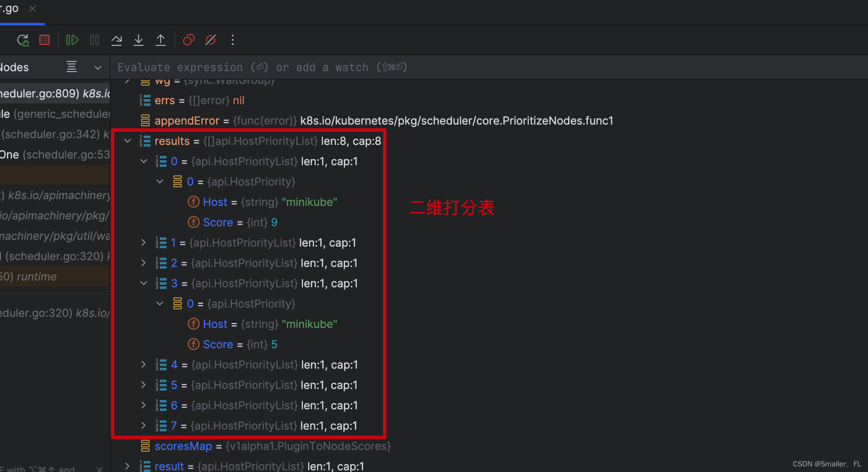Select the machinery/pkg/util/wa stack frame
Viewport: 868px width, 472px height.
click(55, 236)
